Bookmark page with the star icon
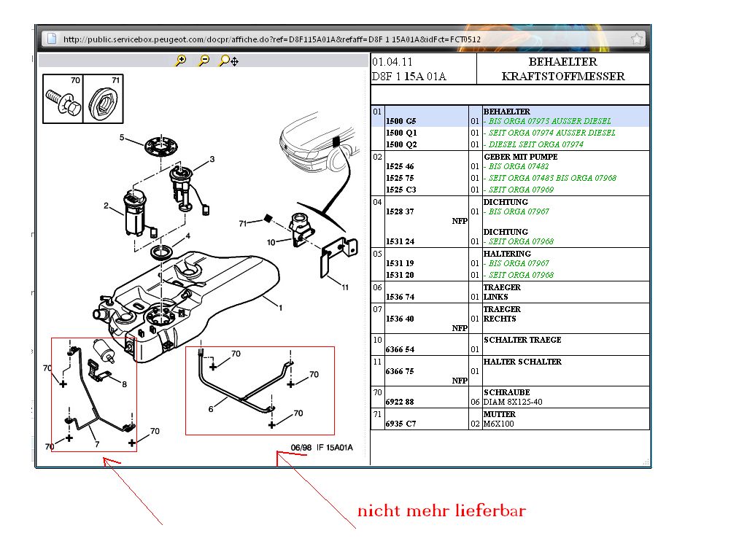 (x=636, y=39)
